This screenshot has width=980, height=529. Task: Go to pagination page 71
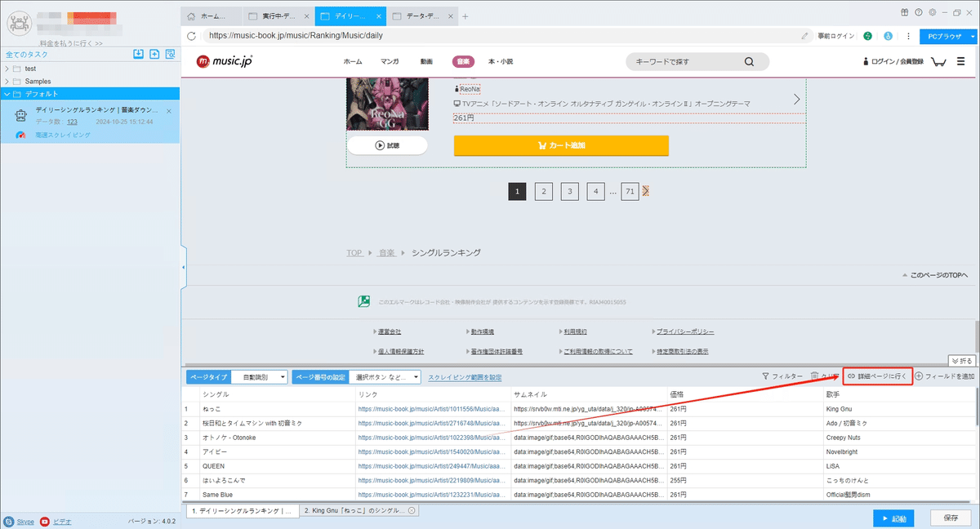[630, 191]
